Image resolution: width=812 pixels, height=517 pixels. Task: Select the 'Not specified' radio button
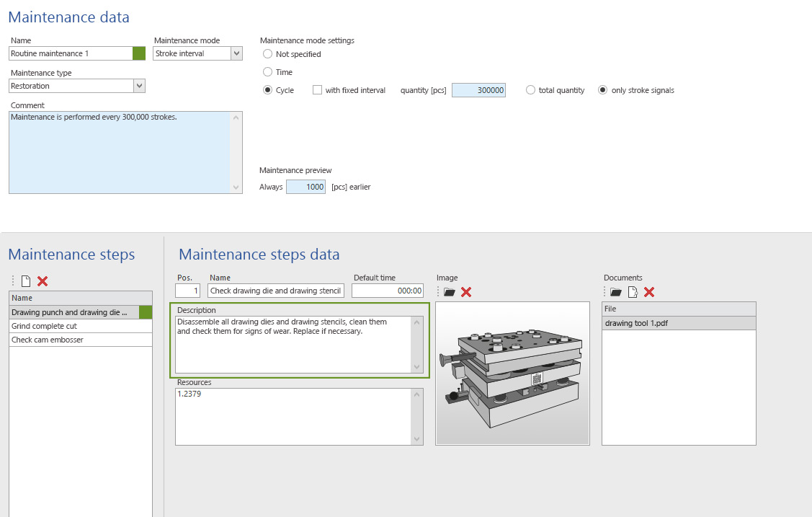[268, 54]
